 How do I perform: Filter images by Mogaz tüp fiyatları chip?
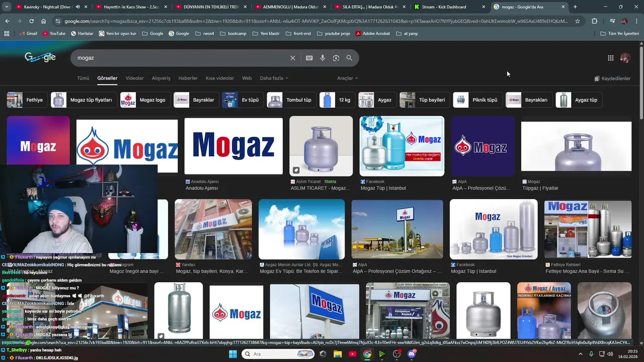click(x=84, y=100)
